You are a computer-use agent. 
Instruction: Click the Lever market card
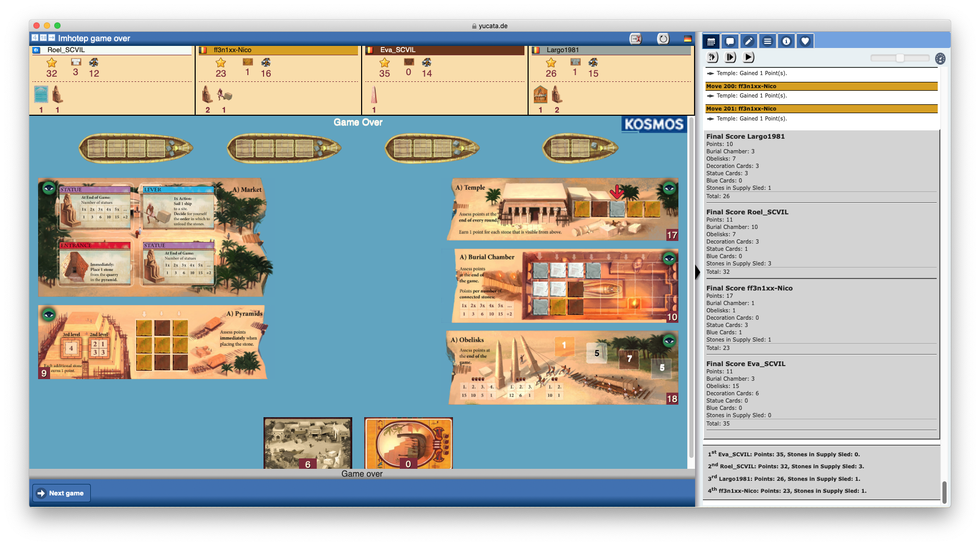(x=178, y=208)
